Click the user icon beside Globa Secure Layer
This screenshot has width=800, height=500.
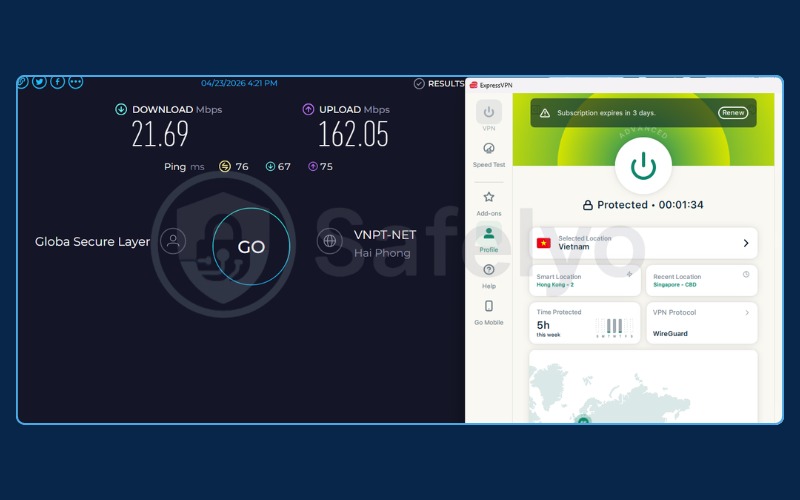(173, 241)
